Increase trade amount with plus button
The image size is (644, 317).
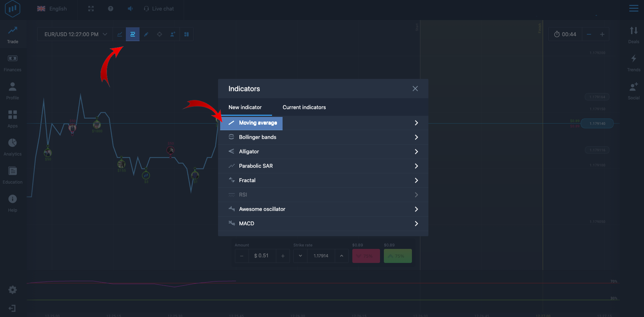[283, 256]
